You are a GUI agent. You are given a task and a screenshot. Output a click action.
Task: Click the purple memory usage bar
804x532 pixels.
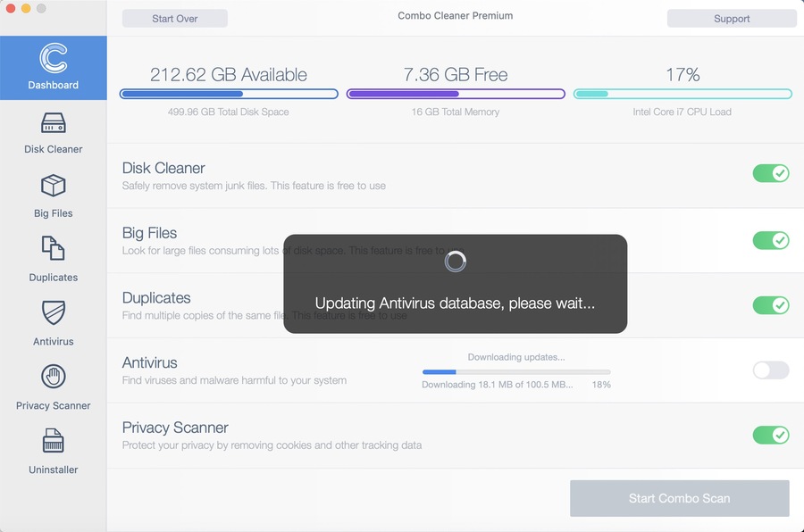click(456, 94)
